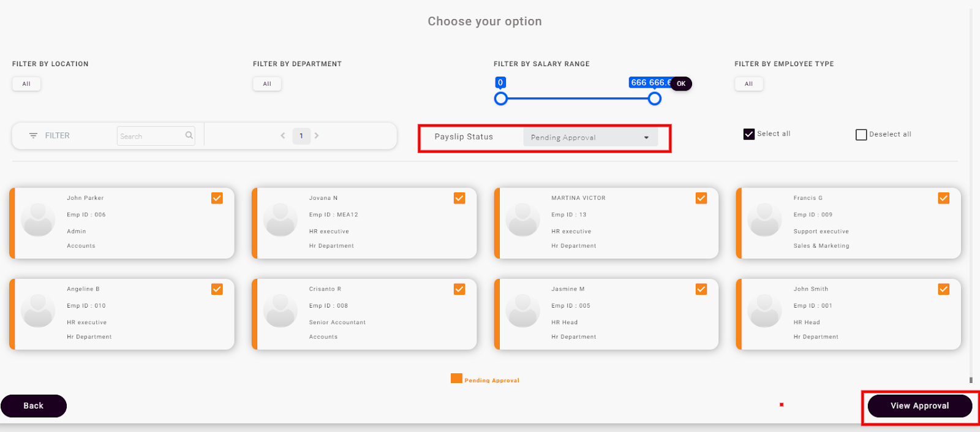Open the location filter All dropdown

point(26,84)
